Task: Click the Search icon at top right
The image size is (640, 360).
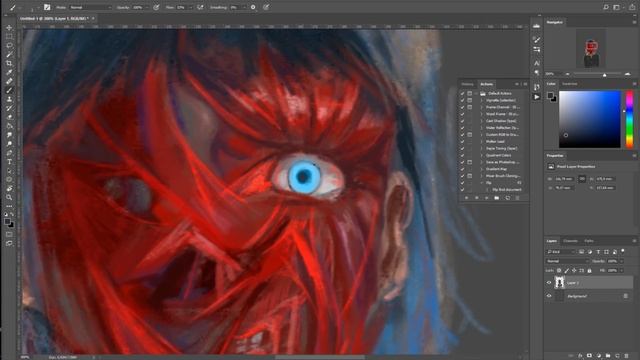Action: 606,7
